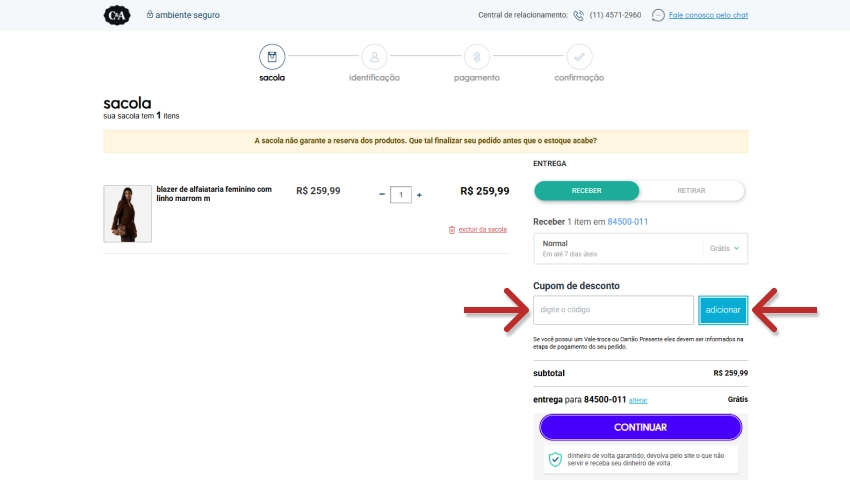Click the chat bubble icon
The image size is (850, 480).
658,15
